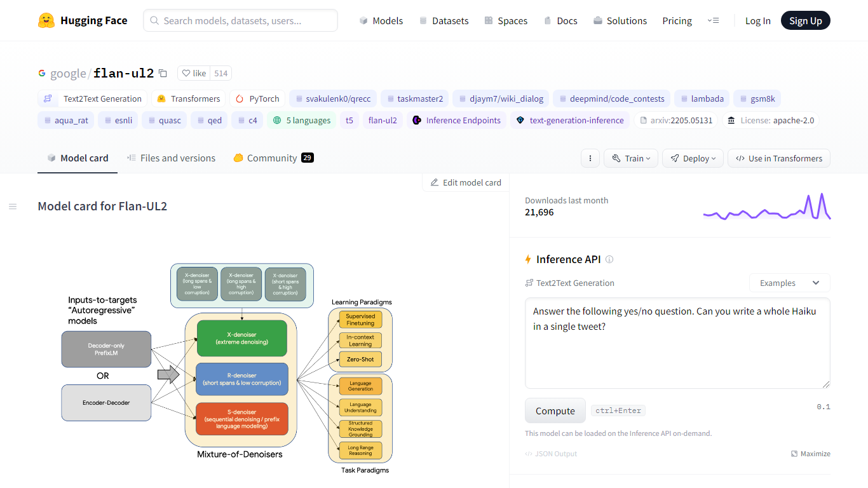This screenshot has height=488, width=868.
Task: Copy the model name with the copy icon
Action: tap(163, 73)
